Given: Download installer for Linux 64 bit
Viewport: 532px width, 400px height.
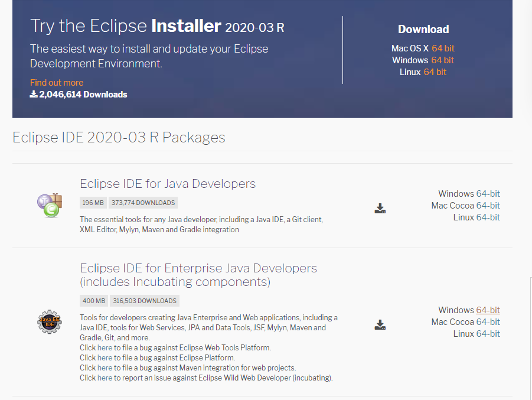Looking at the screenshot, I should pyautogui.click(x=435, y=72).
